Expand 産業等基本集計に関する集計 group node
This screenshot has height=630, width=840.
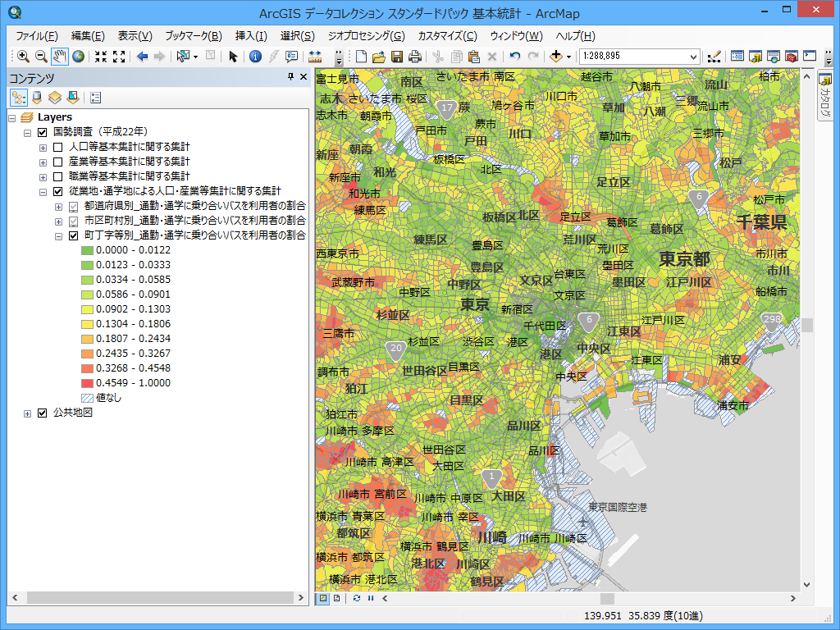pyautogui.click(x=43, y=162)
